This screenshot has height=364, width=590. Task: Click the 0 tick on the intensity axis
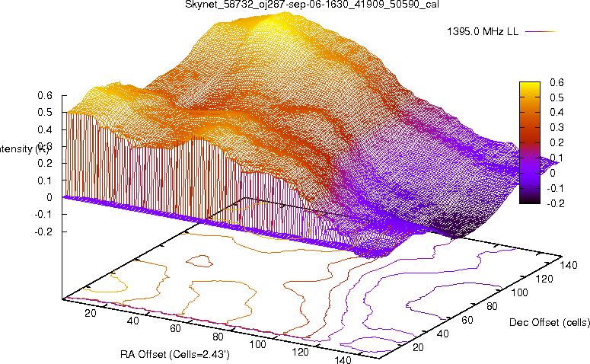[x=49, y=197]
